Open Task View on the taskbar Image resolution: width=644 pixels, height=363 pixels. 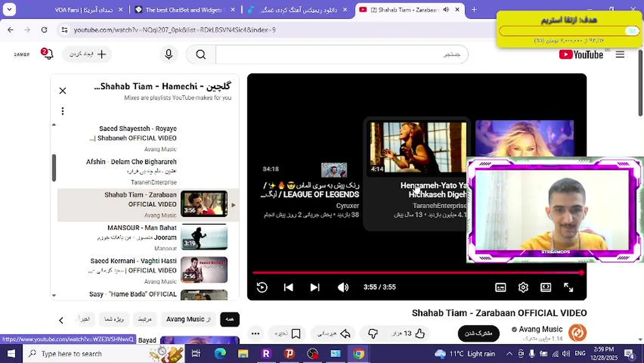(196, 353)
